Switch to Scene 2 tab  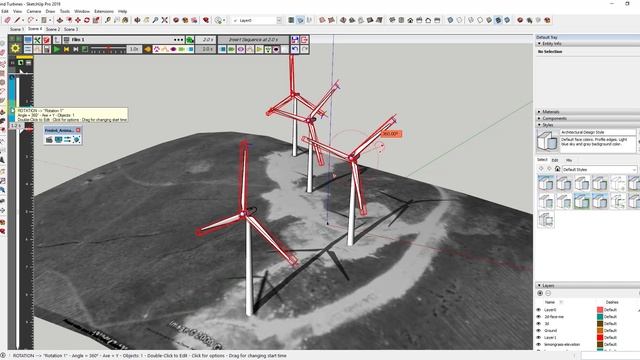click(53, 29)
